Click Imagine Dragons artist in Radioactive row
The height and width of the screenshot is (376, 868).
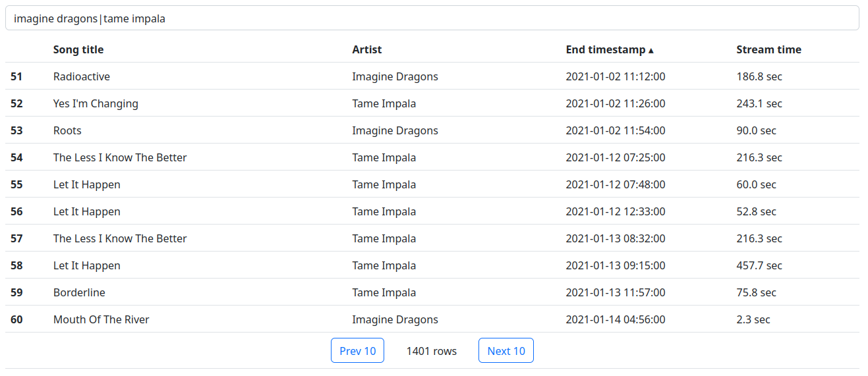click(395, 76)
